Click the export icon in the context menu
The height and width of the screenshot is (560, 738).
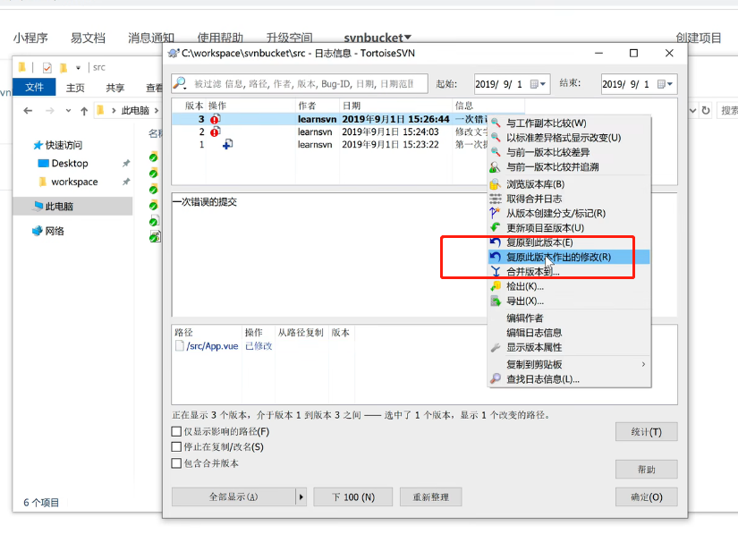(496, 301)
